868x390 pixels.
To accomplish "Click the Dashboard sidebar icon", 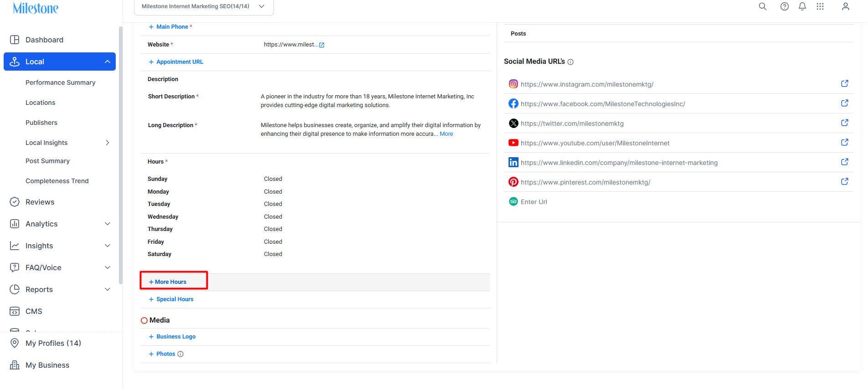I will (15, 40).
